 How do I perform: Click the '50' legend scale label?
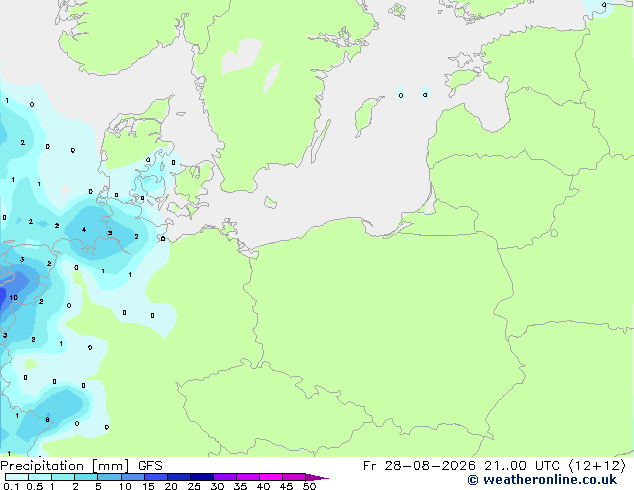(309, 486)
